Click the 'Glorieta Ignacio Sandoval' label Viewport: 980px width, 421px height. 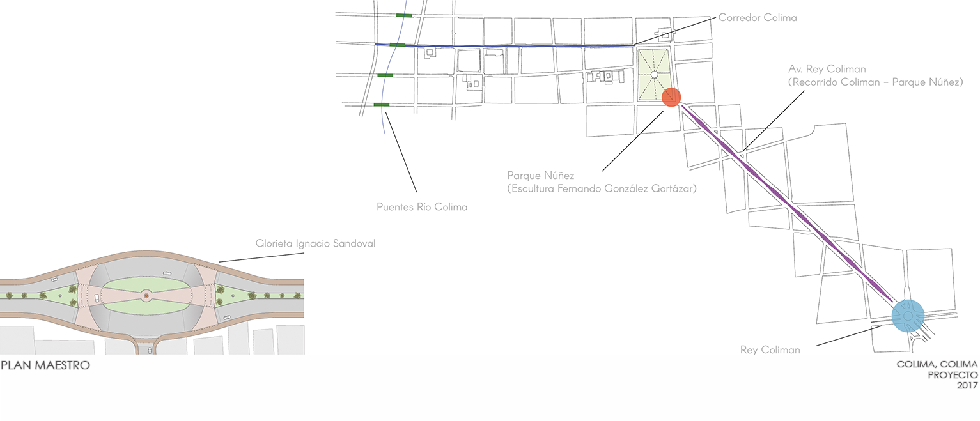[x=315, y=243]
